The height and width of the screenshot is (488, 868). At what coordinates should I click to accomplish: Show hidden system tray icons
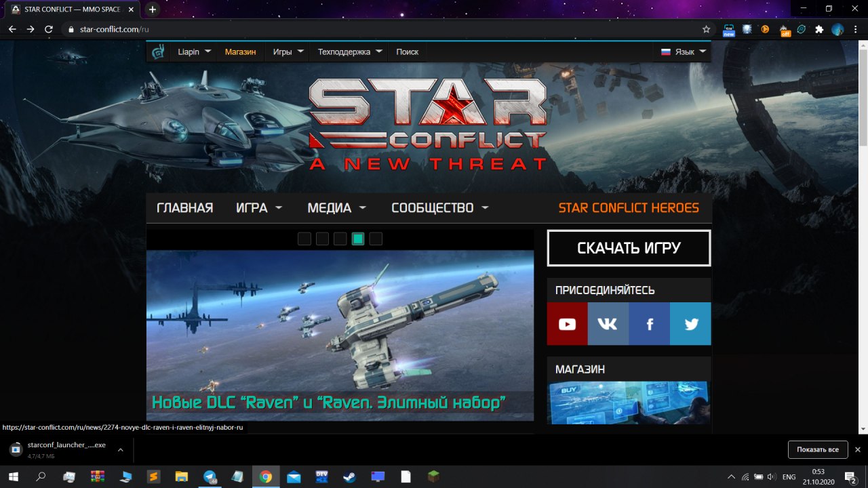[x=730, y=477]
